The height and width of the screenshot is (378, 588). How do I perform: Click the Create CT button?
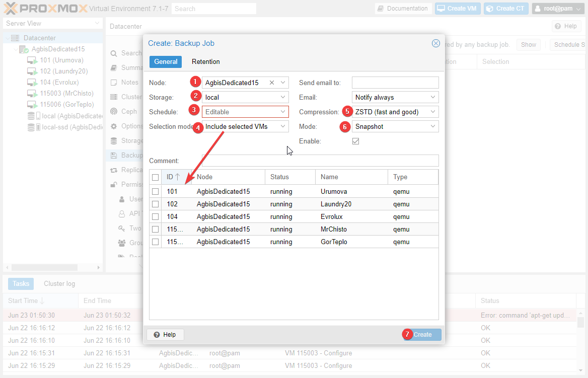[506, 9]
